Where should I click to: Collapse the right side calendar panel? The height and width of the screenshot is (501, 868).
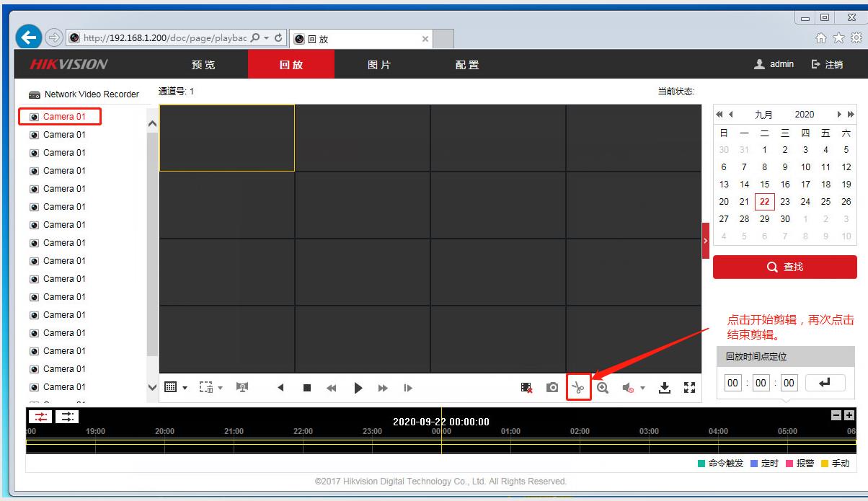pos(706,241)
